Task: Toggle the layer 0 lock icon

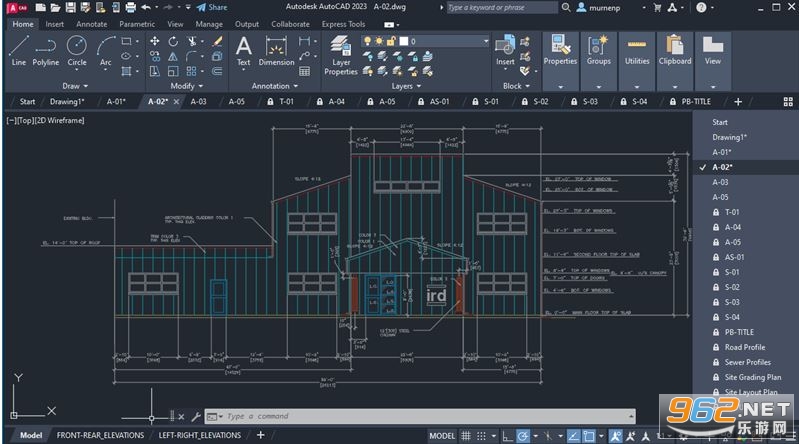Action: [391, 41]
